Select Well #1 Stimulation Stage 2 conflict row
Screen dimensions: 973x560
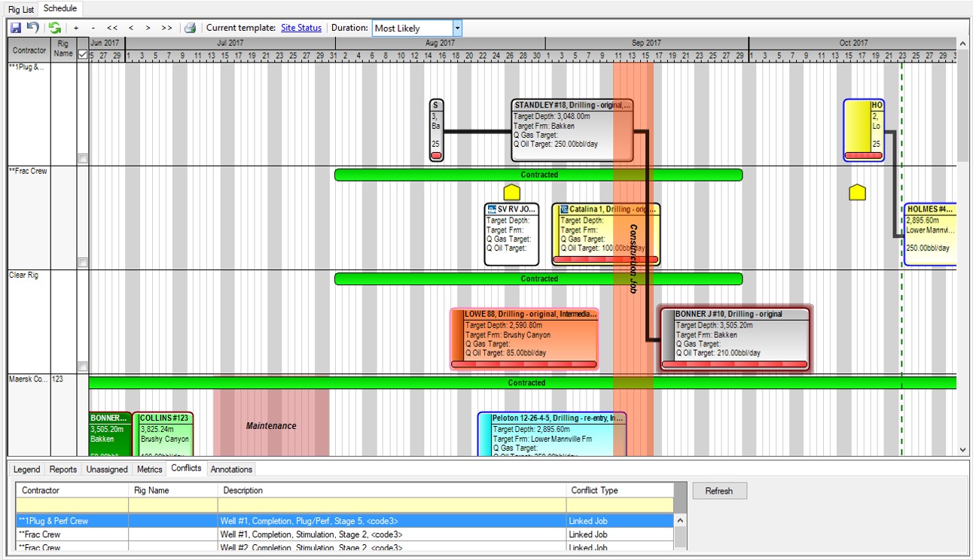tap(345, 534)
